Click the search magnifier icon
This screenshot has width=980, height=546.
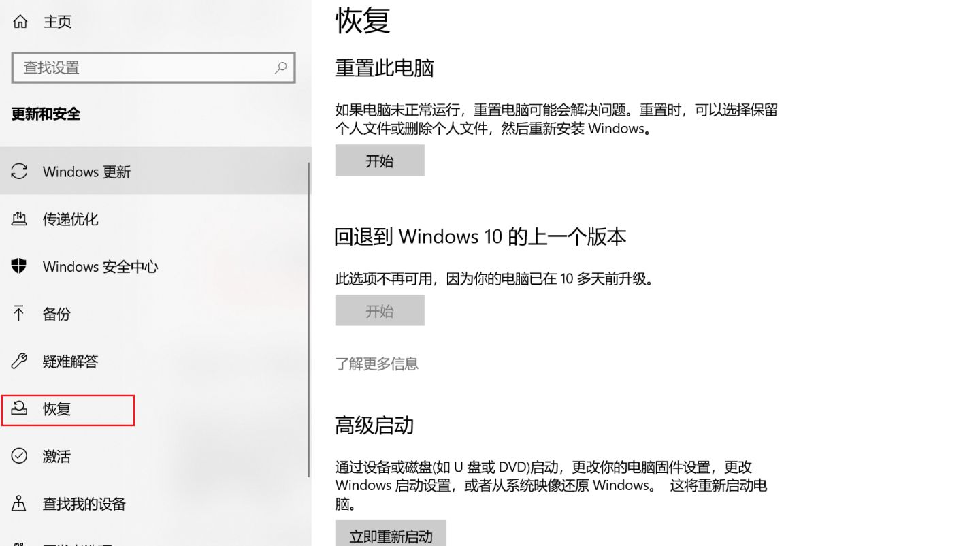tap(280, 68)
